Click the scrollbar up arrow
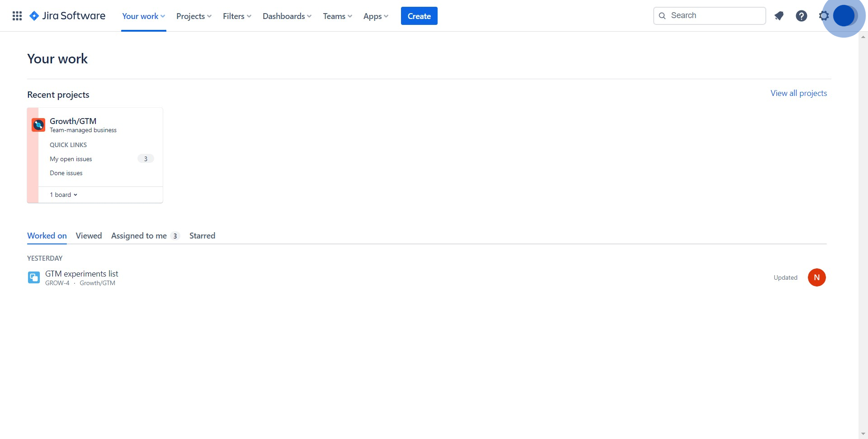The height and width of the screenshot is (439, 868). coord(863,37)
